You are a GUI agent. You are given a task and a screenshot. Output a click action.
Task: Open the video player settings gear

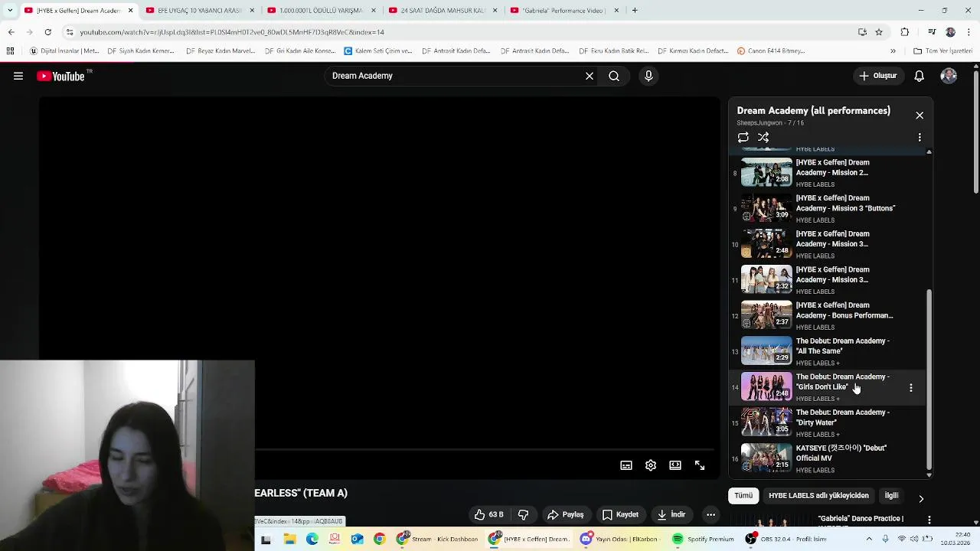[651, 465]
